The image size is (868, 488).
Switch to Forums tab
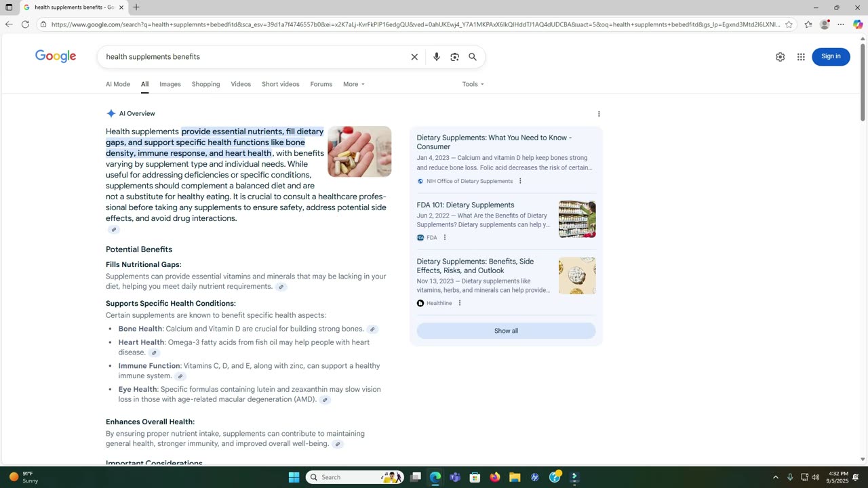click(x=321, y=84)
